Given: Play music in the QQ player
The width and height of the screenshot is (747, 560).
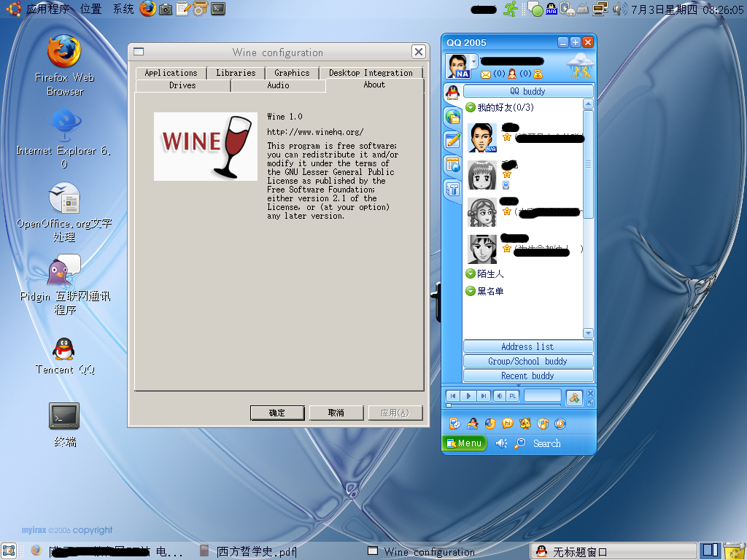Looking at the screenshot, I should (468, 396).
